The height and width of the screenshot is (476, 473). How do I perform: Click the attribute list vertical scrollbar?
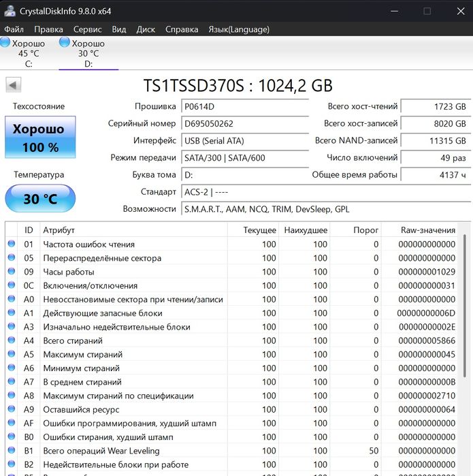click(x=465, y=305)
